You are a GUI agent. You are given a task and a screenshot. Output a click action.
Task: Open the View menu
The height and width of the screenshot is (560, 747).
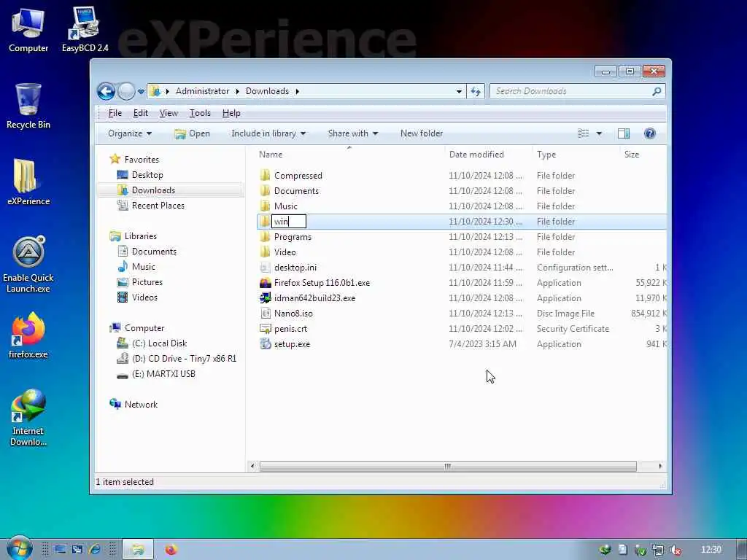coord(169,113)
